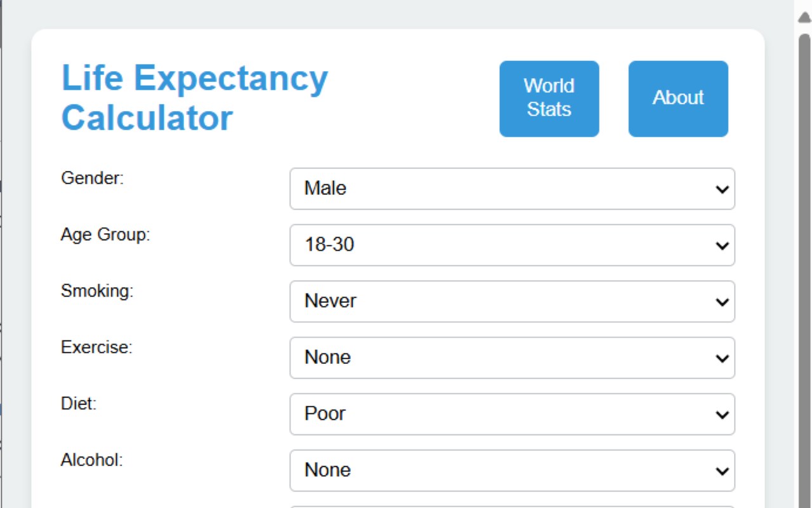Click the Life Expectancy Calculator heading

click(x=194, y=98)
